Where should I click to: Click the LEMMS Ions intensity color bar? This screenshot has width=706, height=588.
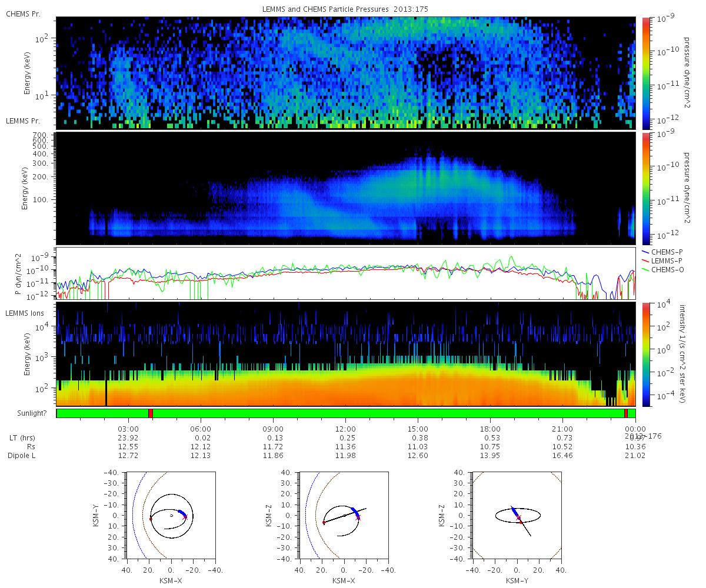pyautogui.click(x=647, y=355)
